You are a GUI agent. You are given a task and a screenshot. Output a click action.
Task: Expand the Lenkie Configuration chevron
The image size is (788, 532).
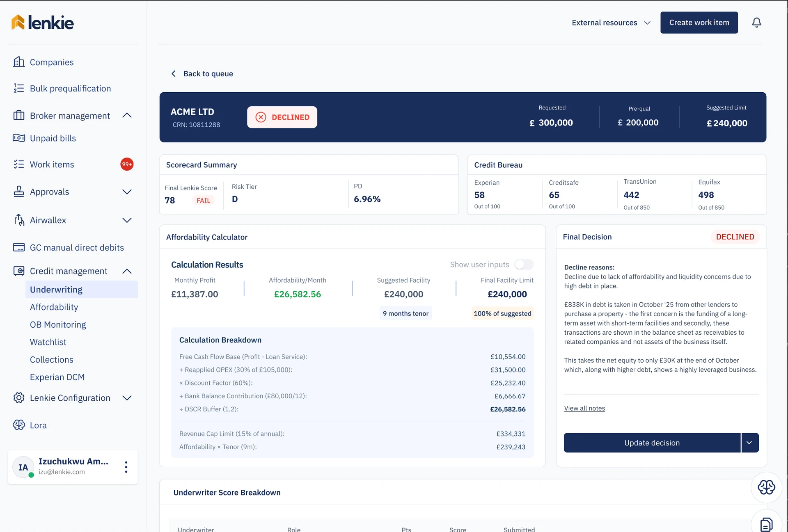click(x=127, y=398)
